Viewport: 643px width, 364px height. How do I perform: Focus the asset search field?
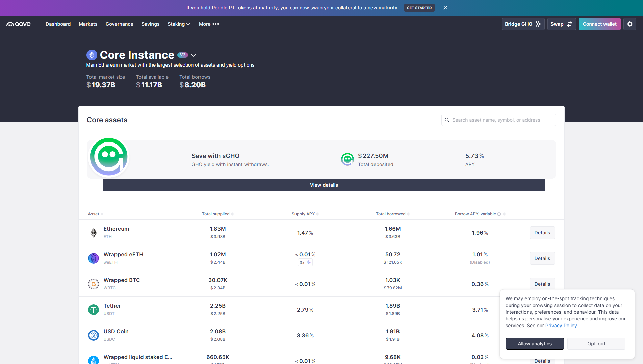coord(499,120)
